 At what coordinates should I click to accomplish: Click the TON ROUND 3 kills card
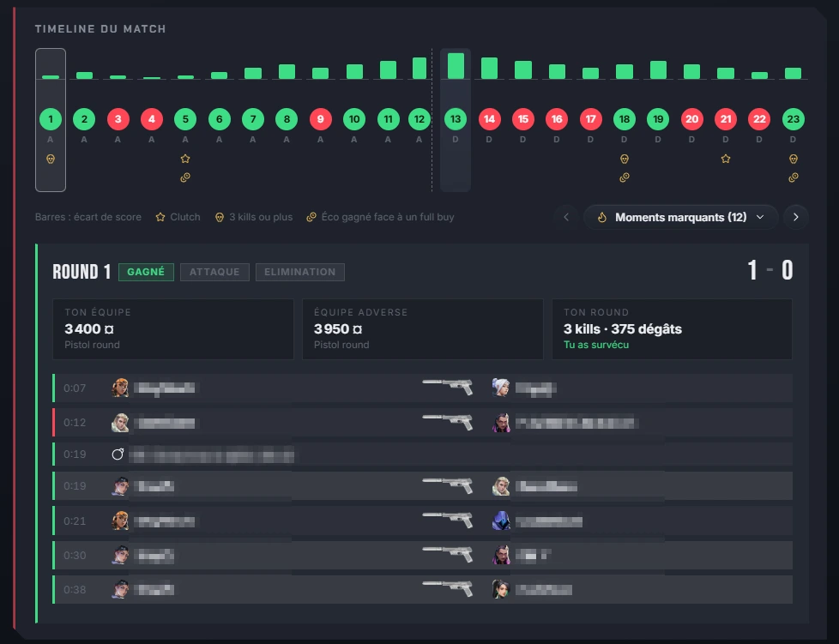pyautogui.click(x=672, y=329)
